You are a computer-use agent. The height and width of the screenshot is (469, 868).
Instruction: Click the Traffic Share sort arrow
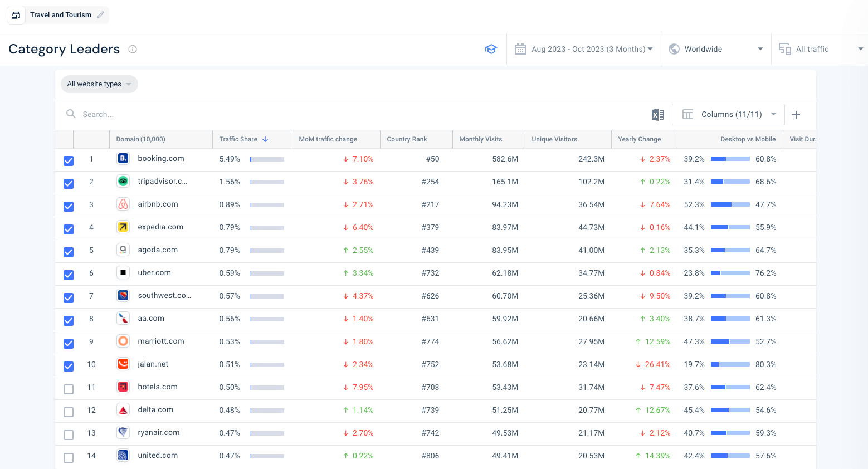pos(265,139)
